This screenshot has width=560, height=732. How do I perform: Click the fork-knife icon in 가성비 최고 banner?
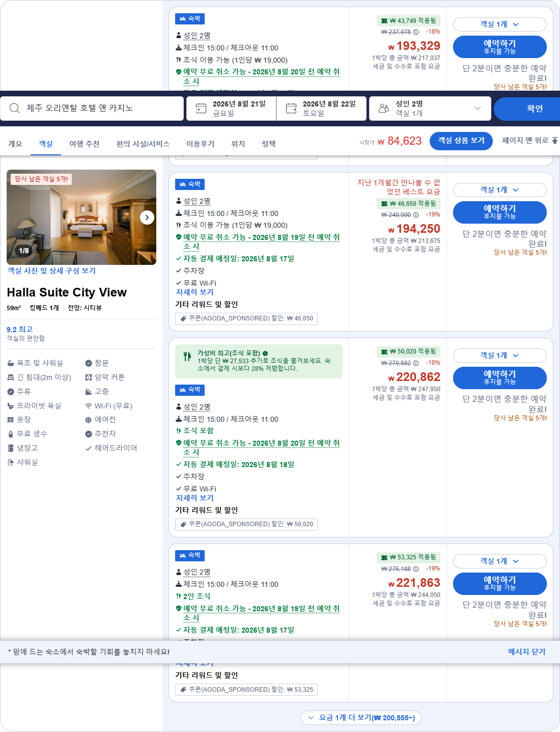[187, 357]
